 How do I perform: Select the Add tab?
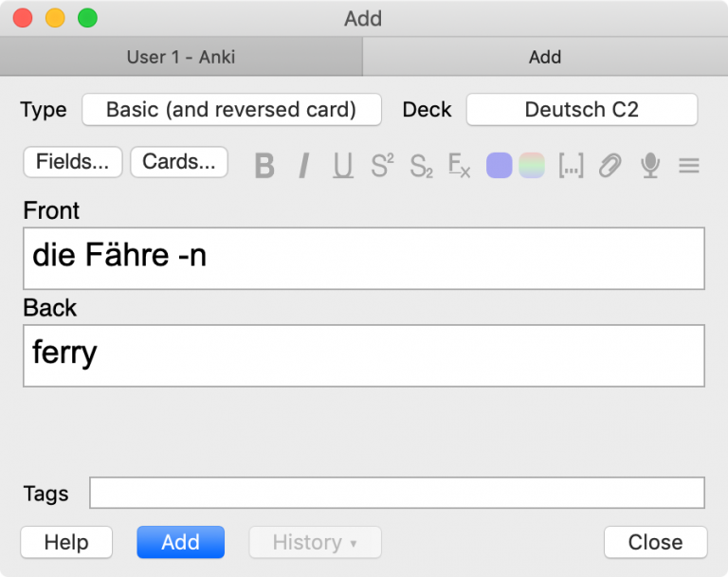[545, 57]
